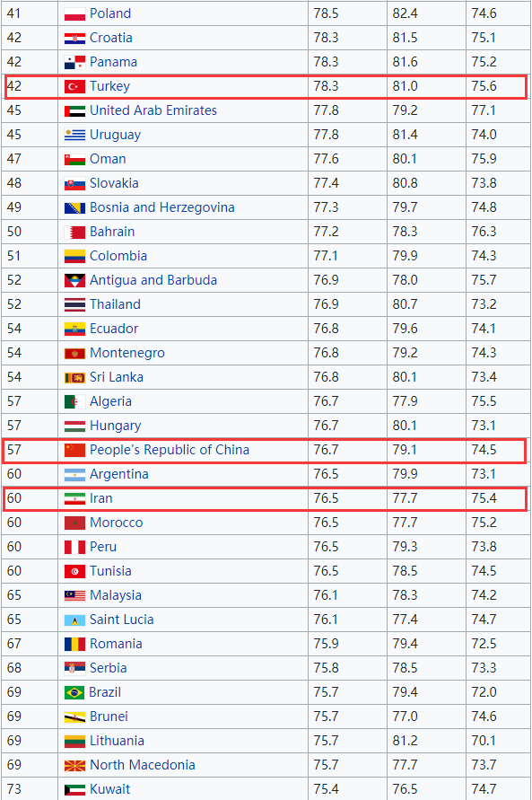
Task: Click the Saint Lucia flag icon
Action: (74, 620)
